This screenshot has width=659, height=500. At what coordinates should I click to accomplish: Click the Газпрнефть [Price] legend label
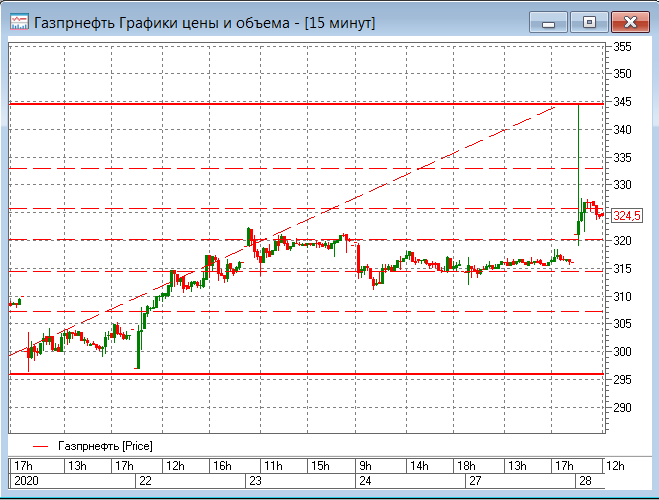pyautogui.click(x=105, y=444)
